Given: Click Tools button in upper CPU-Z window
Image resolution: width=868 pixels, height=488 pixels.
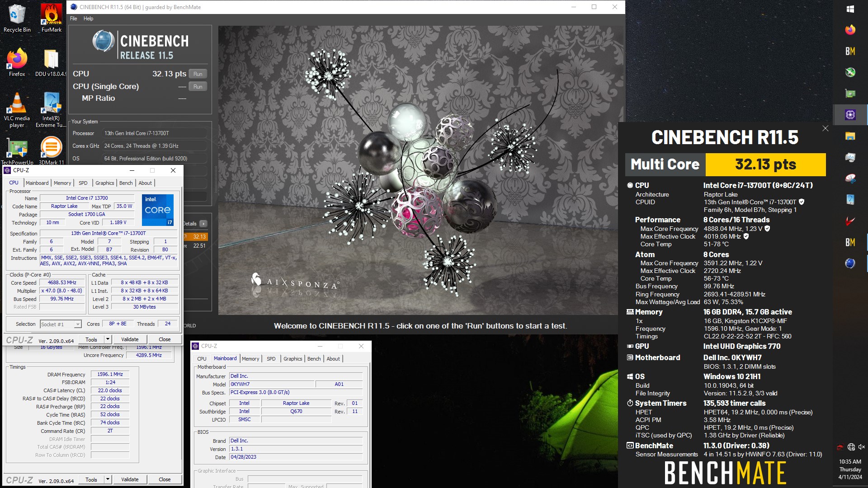Looking at the screenshot, I should pyautogui.click(x=91, y=339).
